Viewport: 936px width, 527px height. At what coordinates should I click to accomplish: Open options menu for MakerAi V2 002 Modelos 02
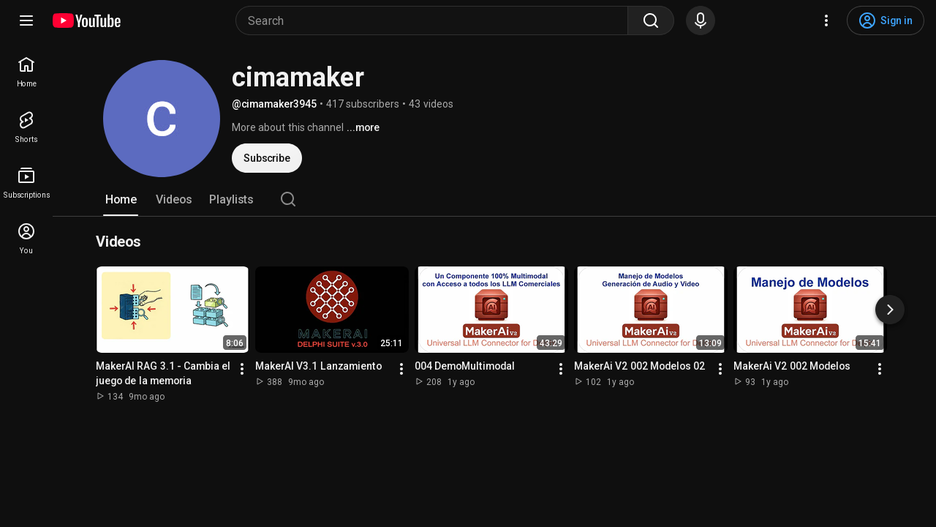[x=720, y=369]
